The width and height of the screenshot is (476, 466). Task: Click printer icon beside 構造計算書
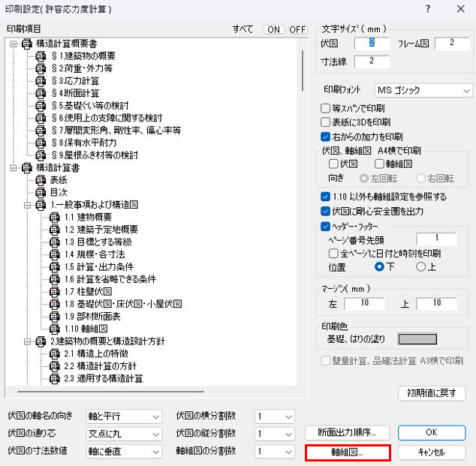[x=27, y=168]
